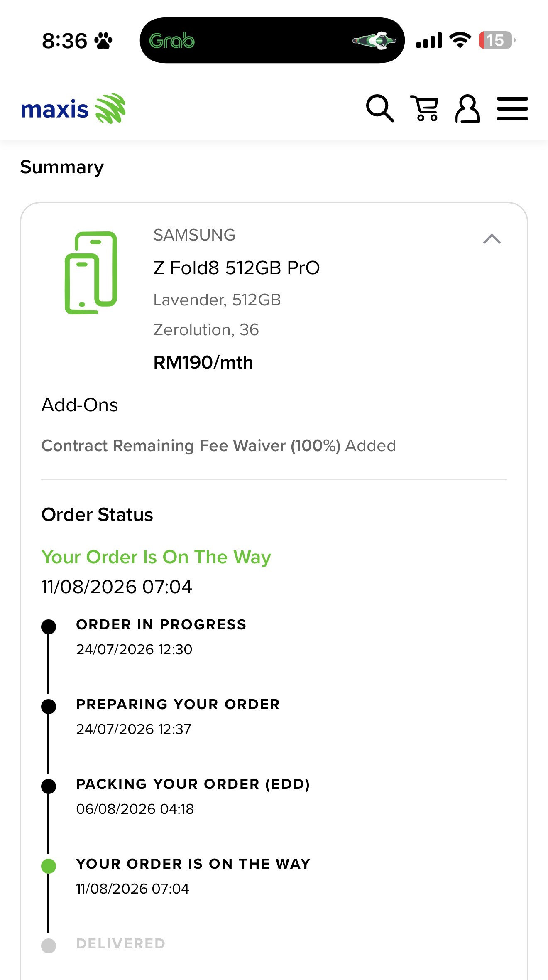Select the Preparing Your Order timeline dot
548x980 pixels.
point(49,706)
